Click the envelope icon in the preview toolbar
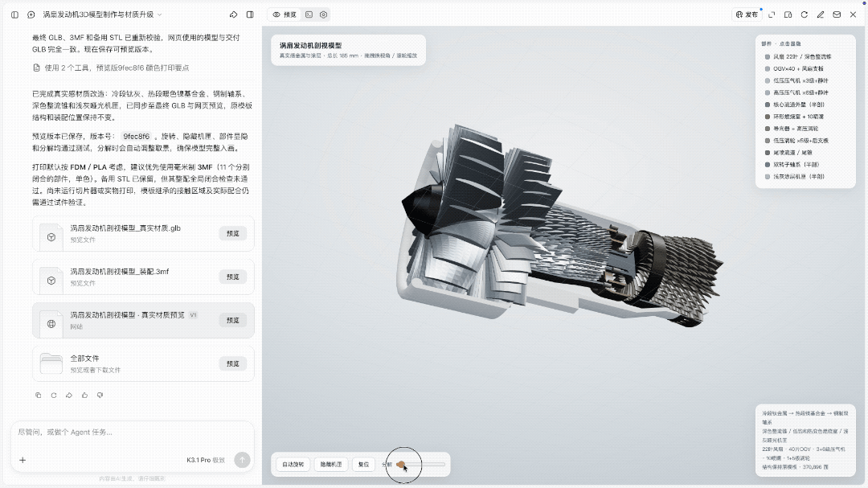 (837, 14)
